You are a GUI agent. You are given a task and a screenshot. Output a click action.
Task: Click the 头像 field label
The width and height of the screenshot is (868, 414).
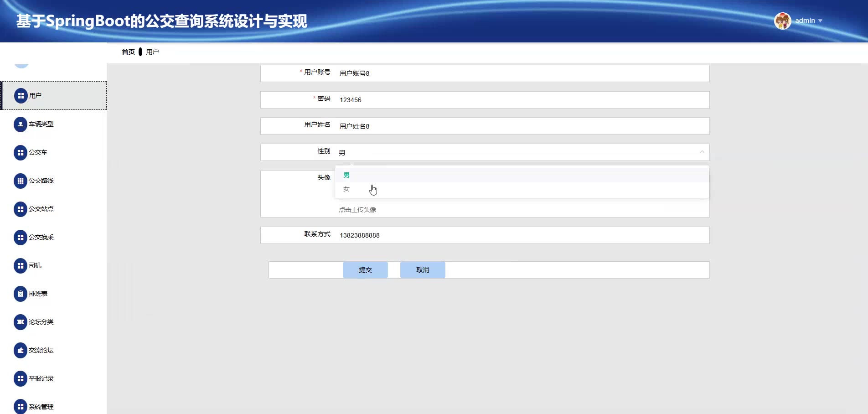[x=324, y=177]
